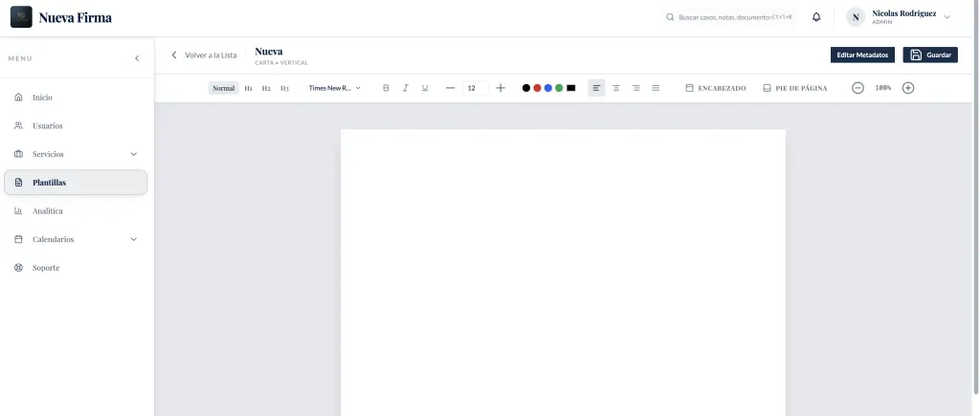Open Servicios in the sidebar

click(76, 154)
